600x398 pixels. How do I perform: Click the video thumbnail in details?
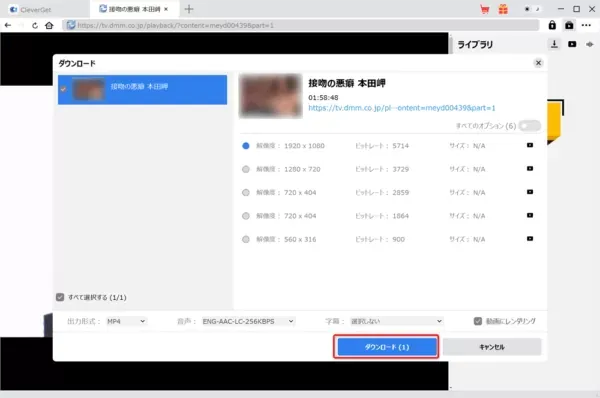(x=271, y=96)
